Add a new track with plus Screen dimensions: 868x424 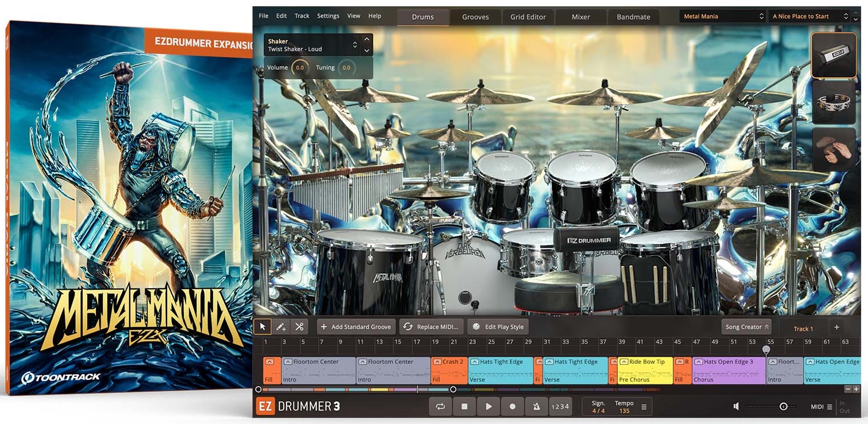(836, 327)
